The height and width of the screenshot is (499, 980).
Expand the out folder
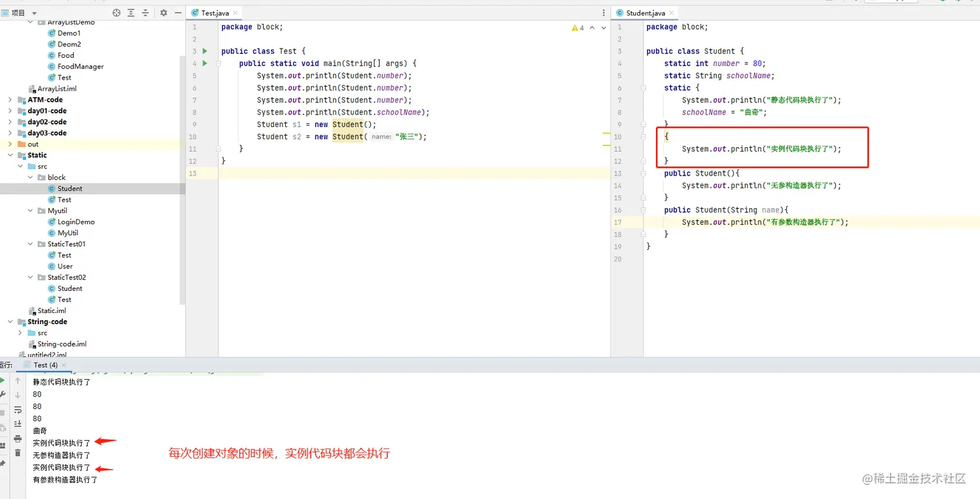pyautogui.click(x=10, y=144)
